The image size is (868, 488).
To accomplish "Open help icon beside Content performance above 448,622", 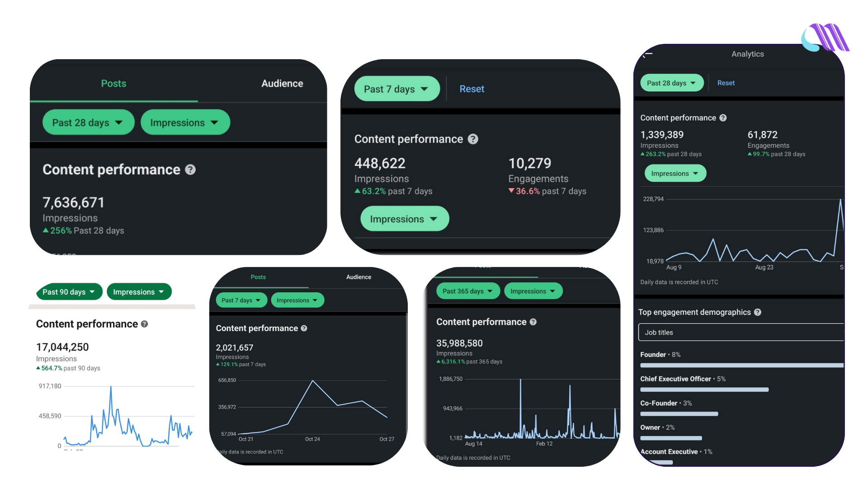I will 473,139.
